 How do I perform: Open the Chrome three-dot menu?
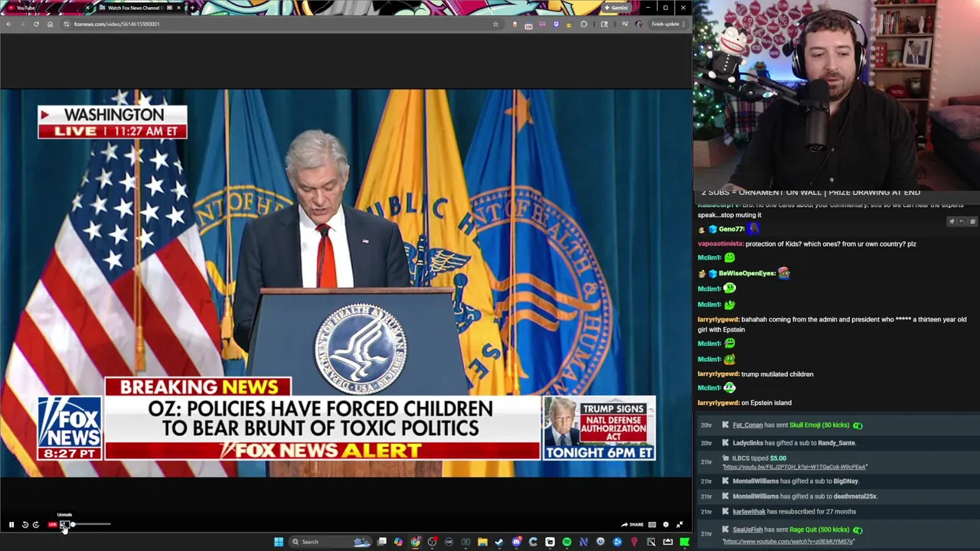[684, 24]
